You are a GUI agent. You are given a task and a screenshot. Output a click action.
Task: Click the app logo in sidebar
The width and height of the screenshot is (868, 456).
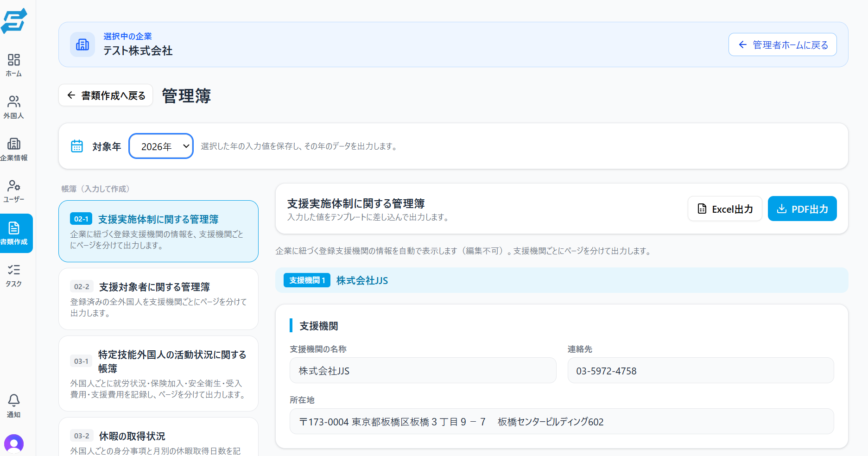(x=14, y=21)
